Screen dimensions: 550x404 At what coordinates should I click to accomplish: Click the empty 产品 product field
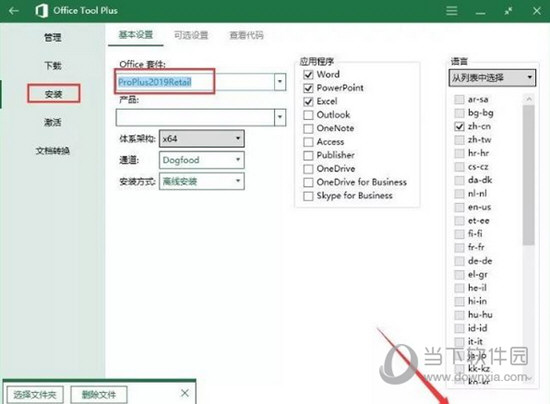point(195,117)
